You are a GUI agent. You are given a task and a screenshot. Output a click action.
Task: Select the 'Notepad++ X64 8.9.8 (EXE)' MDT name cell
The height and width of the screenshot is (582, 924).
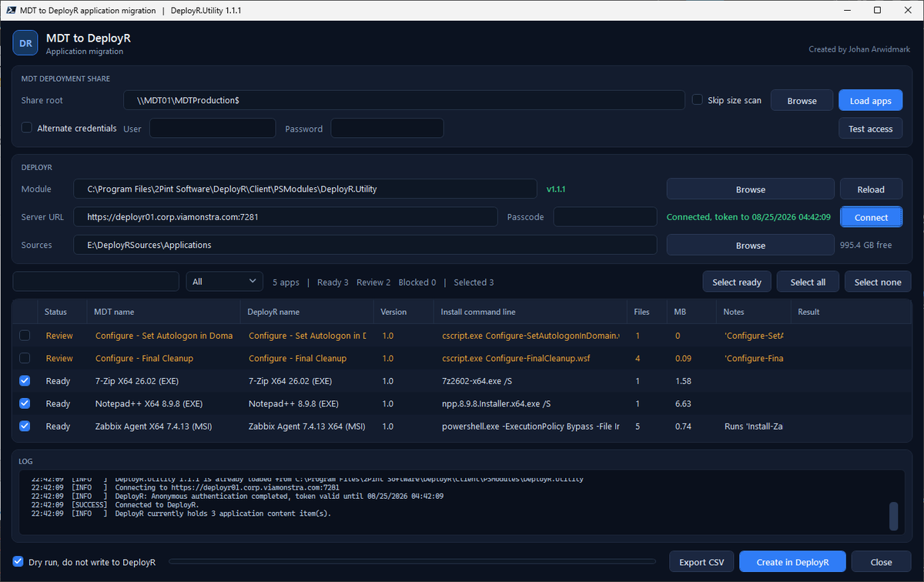(149, 403)
